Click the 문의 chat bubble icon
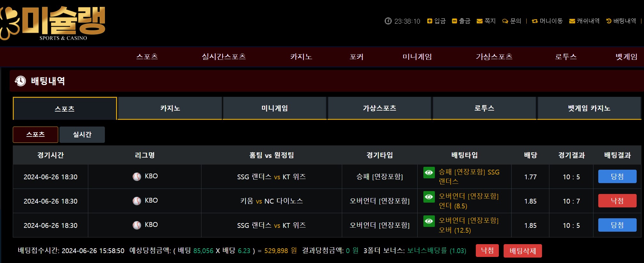The width and height of the screenshot is (644, 263). (x=505, y=21)
